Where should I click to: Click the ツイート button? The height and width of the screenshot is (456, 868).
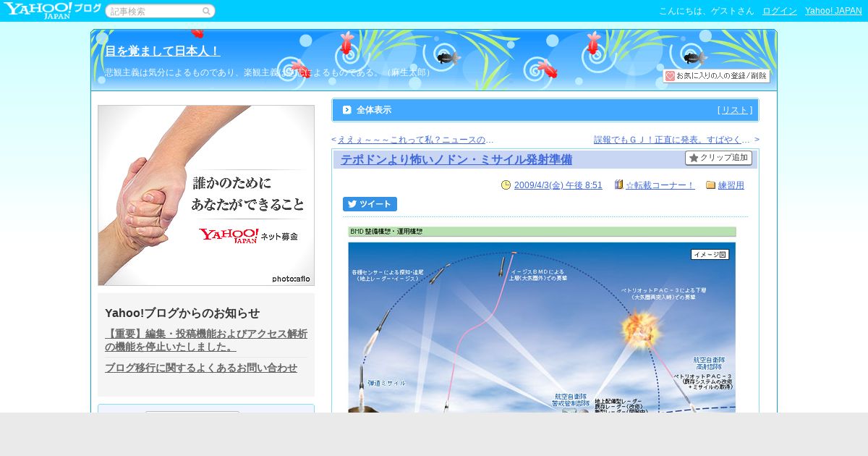pos(370,204)
